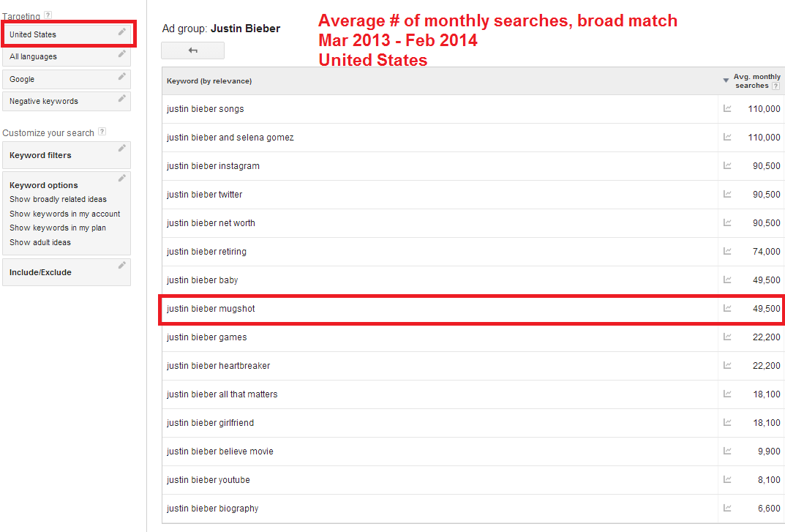Open Customize your search help icon
This screenshot has width=785, height=532.
102,132
